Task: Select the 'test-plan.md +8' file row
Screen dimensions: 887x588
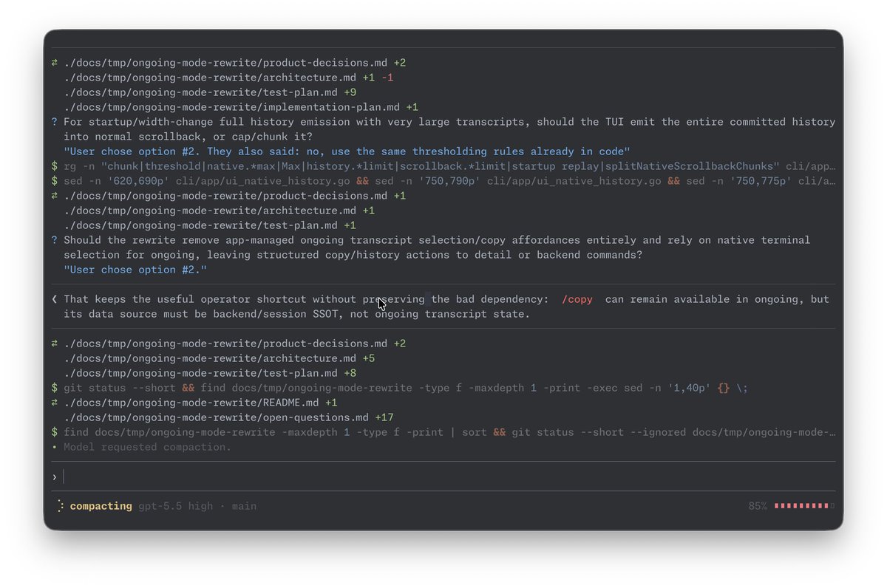Action: [x=210, y=373]
